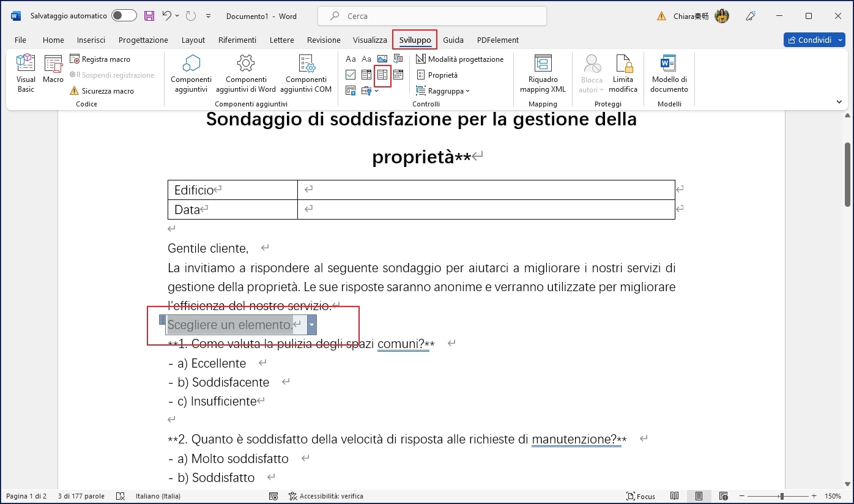
Task: Zoom in with the plus button
Action: click(x=815, y=496)
